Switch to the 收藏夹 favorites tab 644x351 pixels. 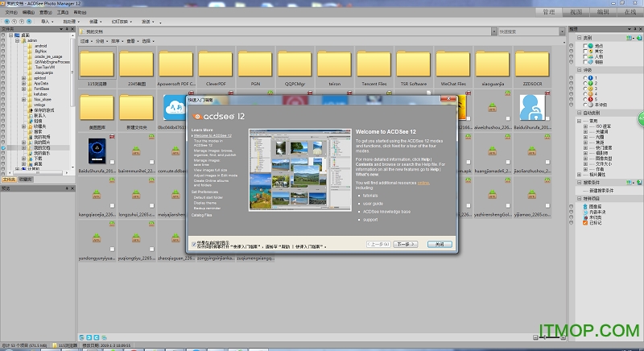26,180
